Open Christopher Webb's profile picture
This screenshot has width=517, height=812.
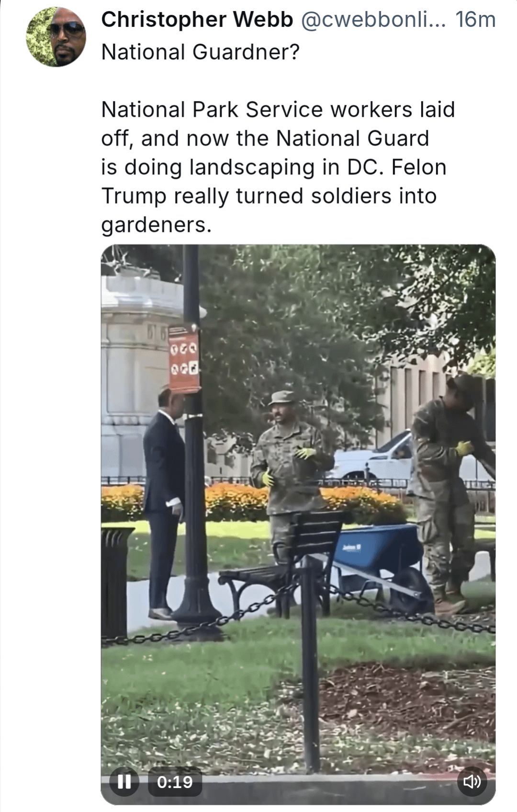(x=56, y=37)
